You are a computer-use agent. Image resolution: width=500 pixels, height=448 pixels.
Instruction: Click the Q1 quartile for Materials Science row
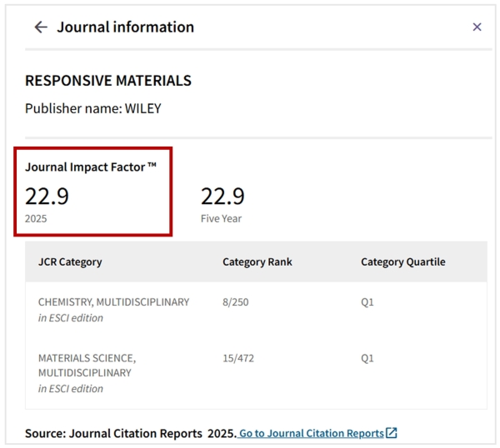tap(367, 358)
